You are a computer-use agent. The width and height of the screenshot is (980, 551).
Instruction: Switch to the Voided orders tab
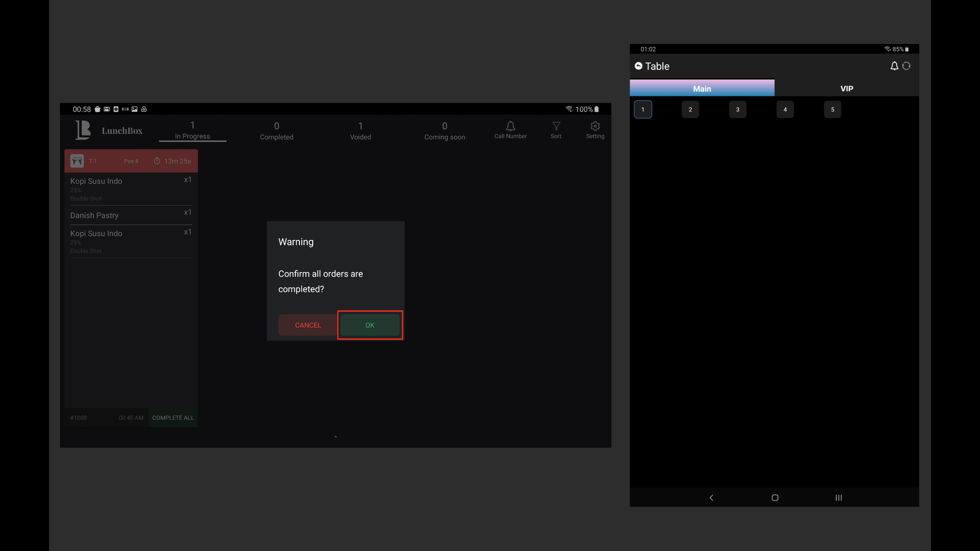coord(360,130)
